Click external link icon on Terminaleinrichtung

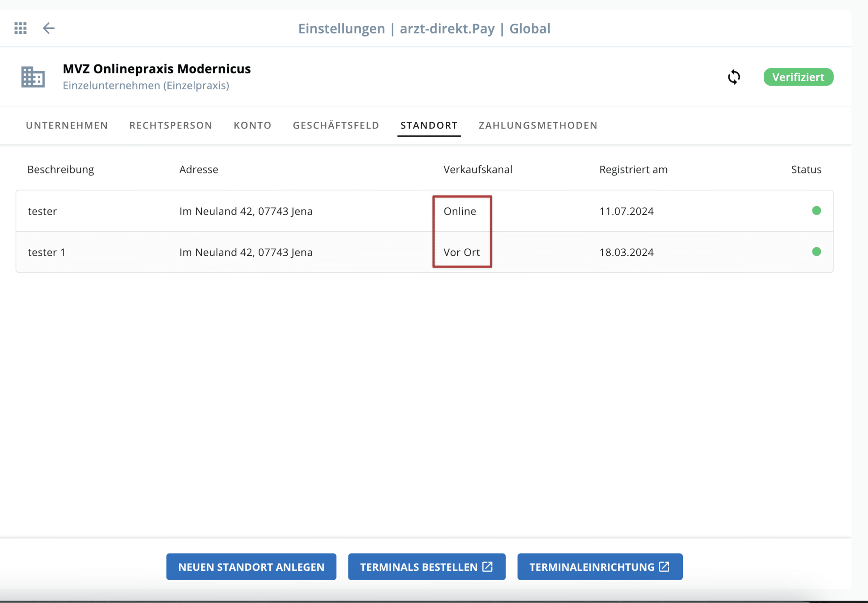click(x=664, y=567)
